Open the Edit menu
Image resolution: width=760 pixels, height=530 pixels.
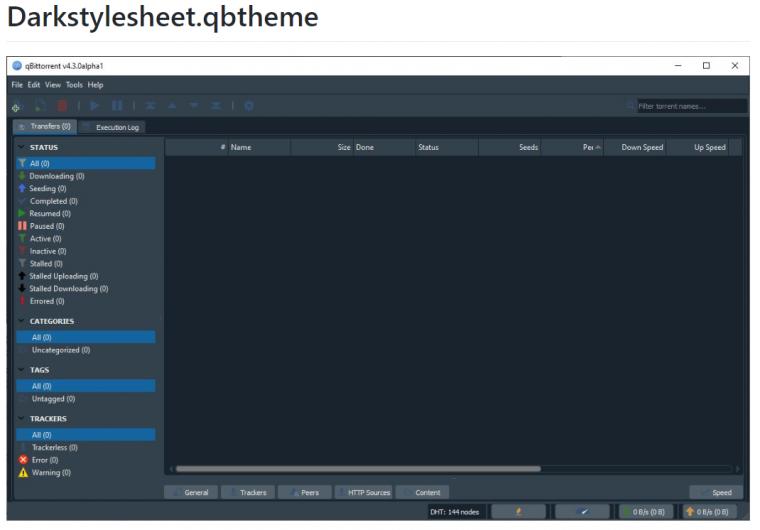33,85
